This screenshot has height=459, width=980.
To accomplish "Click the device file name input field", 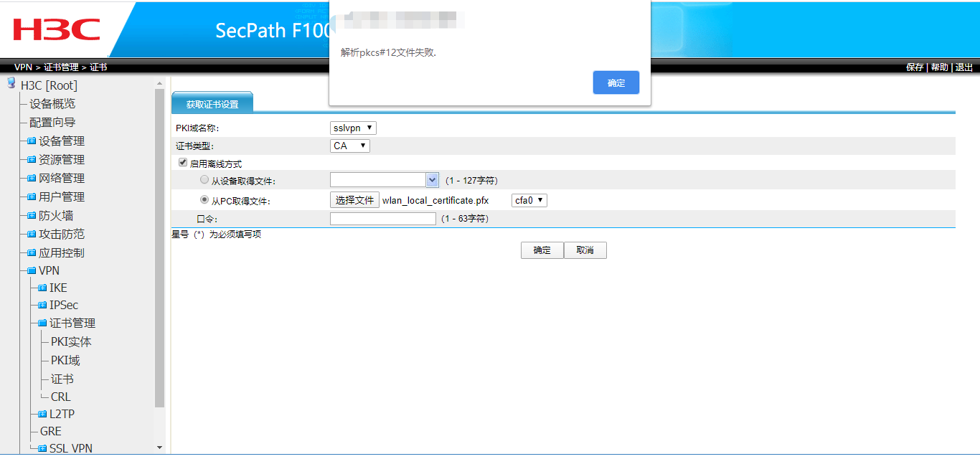I will (x=378, y=180).
